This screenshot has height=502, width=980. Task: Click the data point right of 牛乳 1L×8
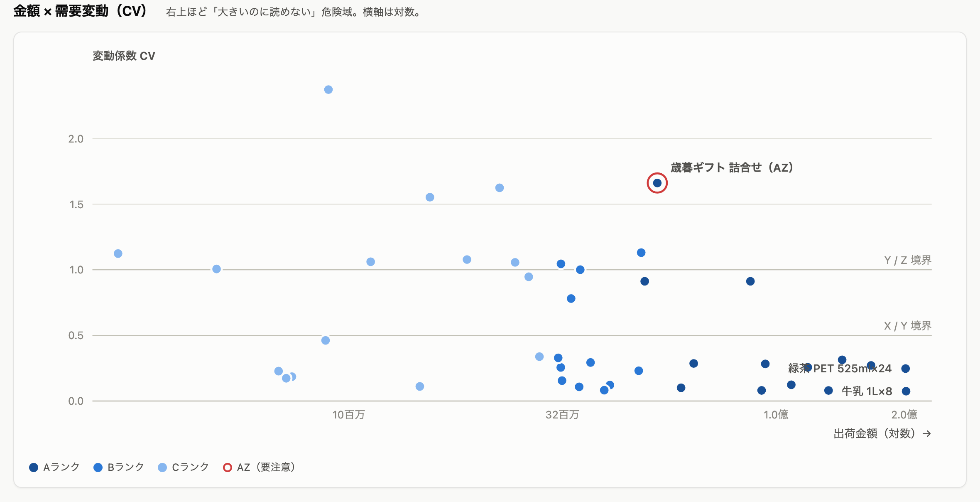[906, 391]
